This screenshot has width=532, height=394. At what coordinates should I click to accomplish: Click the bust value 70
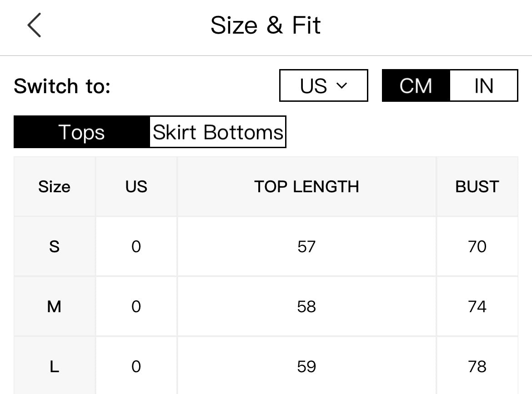477,246
